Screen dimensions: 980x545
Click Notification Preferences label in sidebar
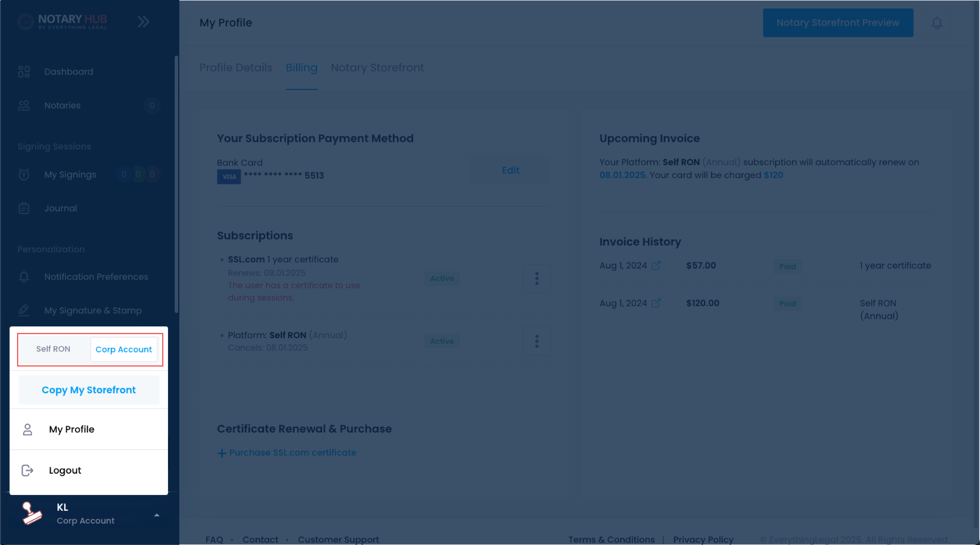tap(96, 277)
